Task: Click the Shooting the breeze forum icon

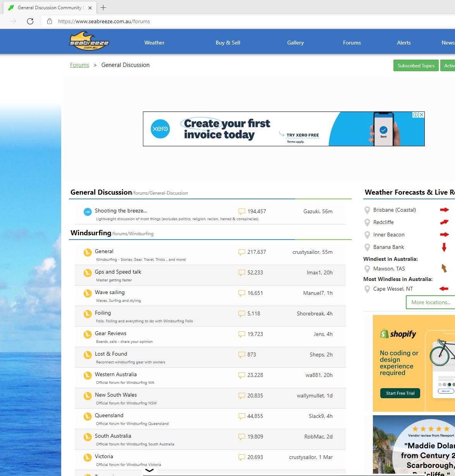Action: 88,212
